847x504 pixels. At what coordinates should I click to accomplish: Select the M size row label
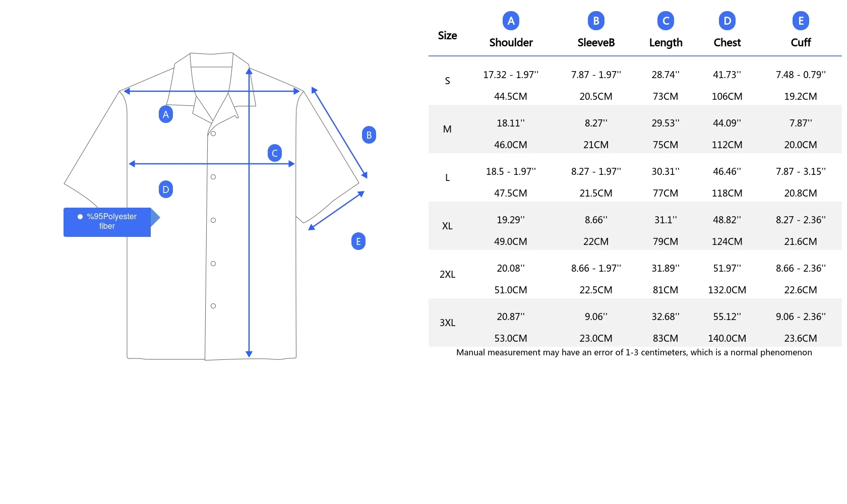pyautogui.click(x=447, y=130)
